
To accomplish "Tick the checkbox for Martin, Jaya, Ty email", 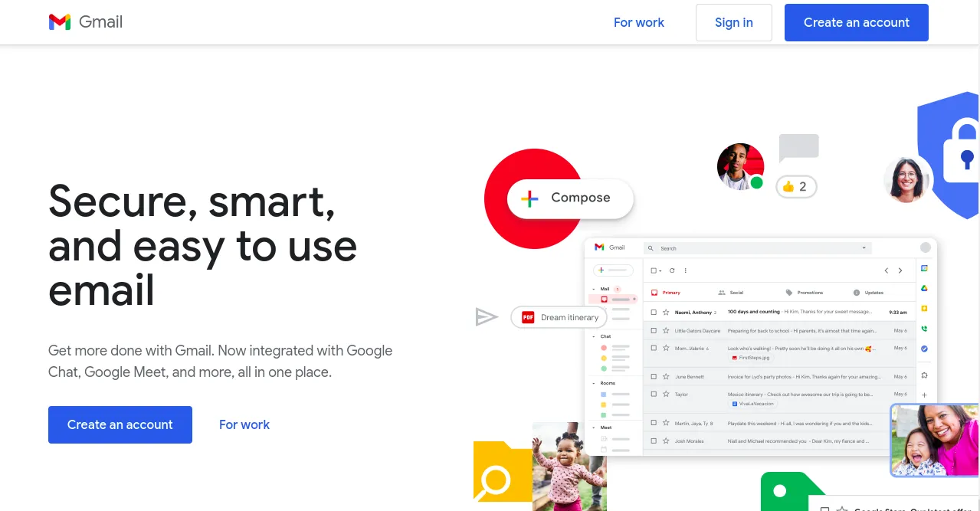I will click(x=654, y=423).
